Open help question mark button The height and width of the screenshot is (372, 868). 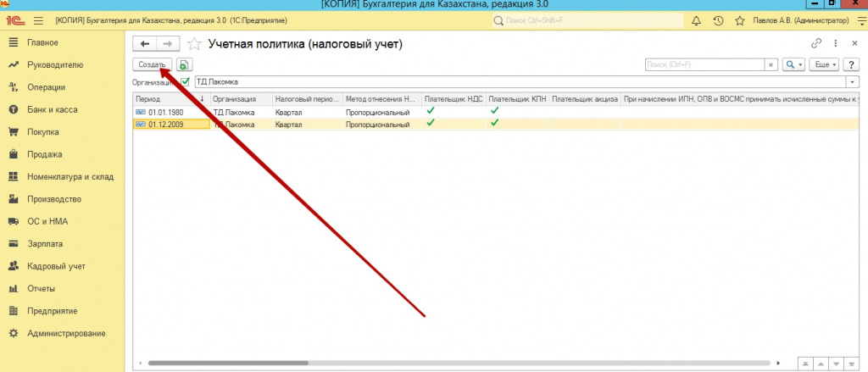(x=851, y=64)
